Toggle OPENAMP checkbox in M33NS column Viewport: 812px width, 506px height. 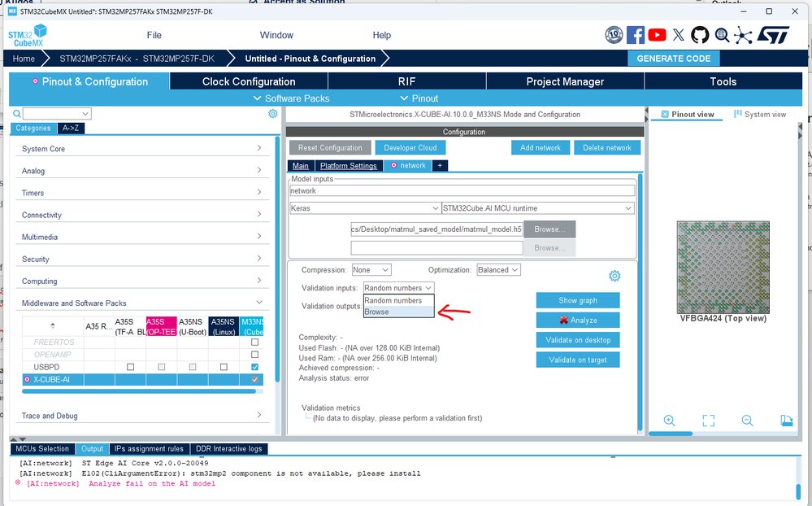tap(254, 355)
